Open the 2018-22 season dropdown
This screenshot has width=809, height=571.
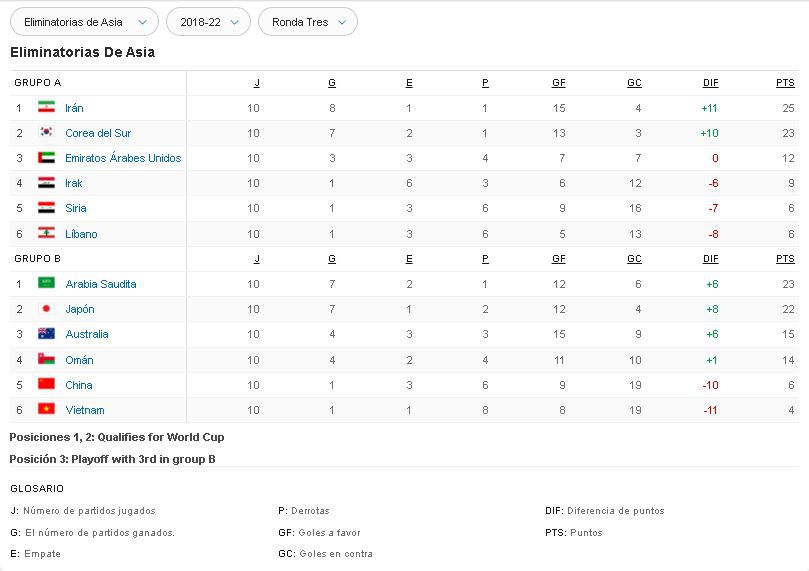point(208,22)
